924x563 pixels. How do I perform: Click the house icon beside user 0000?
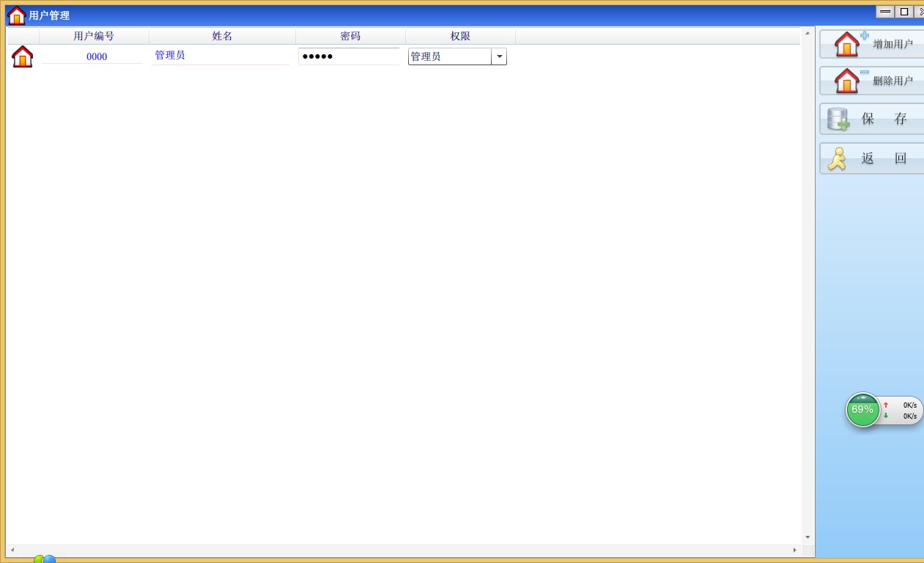23,56
